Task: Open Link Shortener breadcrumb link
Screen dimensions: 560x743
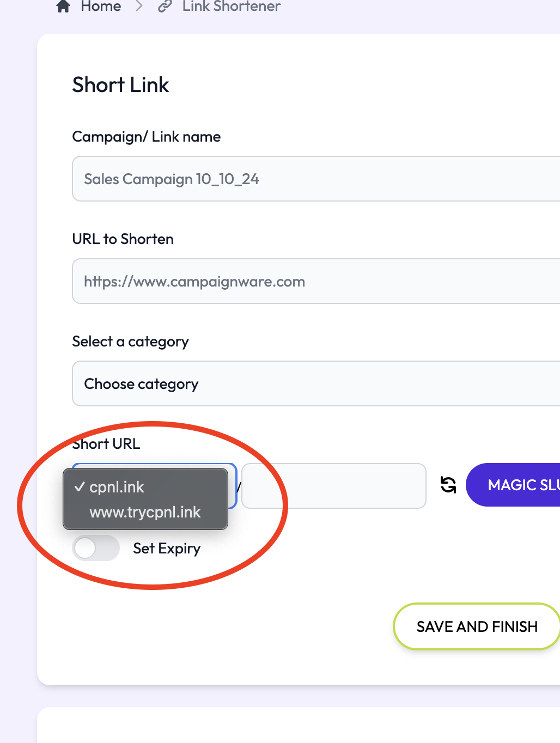Action: click(232, 7)
